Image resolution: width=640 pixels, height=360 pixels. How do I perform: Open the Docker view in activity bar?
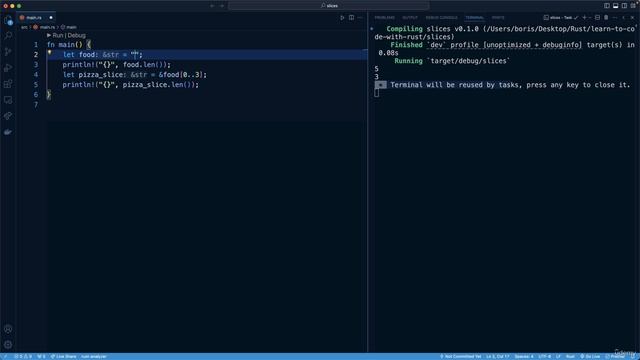coord(8,132)
